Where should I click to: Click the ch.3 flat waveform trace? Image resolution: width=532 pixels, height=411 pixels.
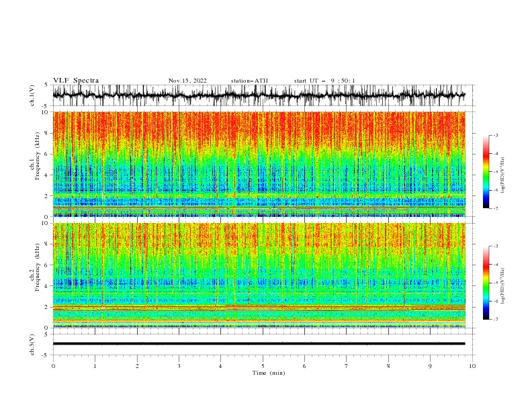pyautogui.click(x=259, y=344)
